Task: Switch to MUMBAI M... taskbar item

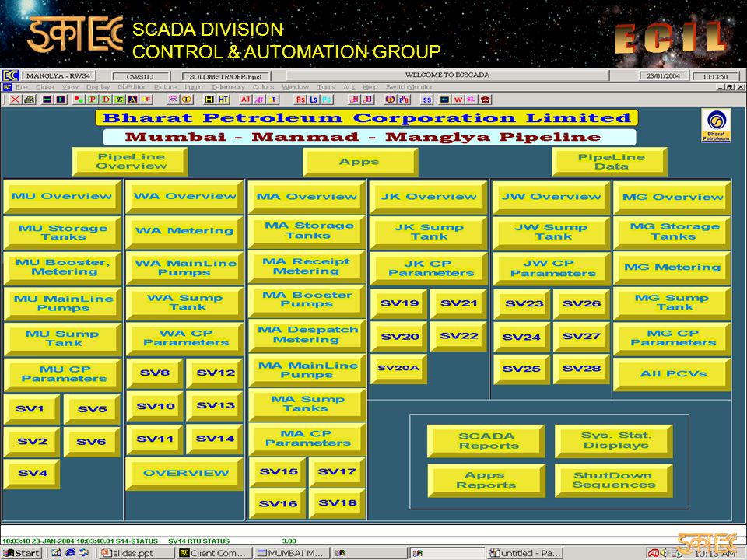Action: pyautogui.click(x=292, y=553)
